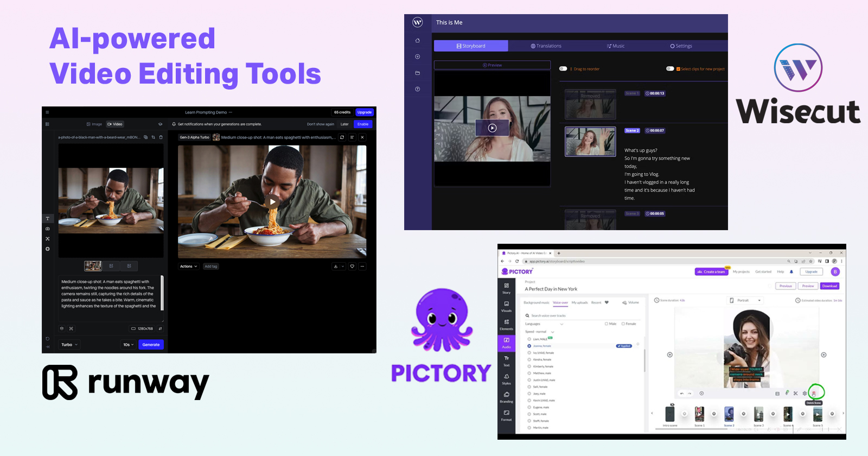
Task: Toggle Wisecut Drag to reorder switch
Action: [563, 69]
